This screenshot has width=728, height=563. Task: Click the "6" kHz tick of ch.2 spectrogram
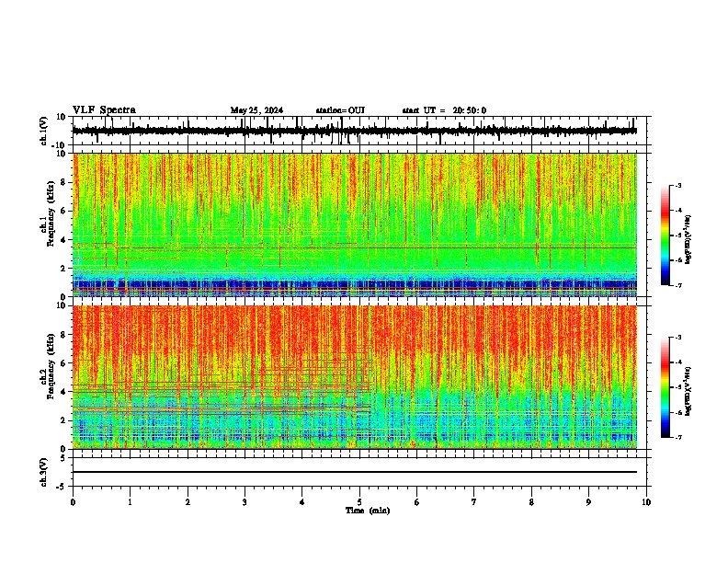coord(63,362)
